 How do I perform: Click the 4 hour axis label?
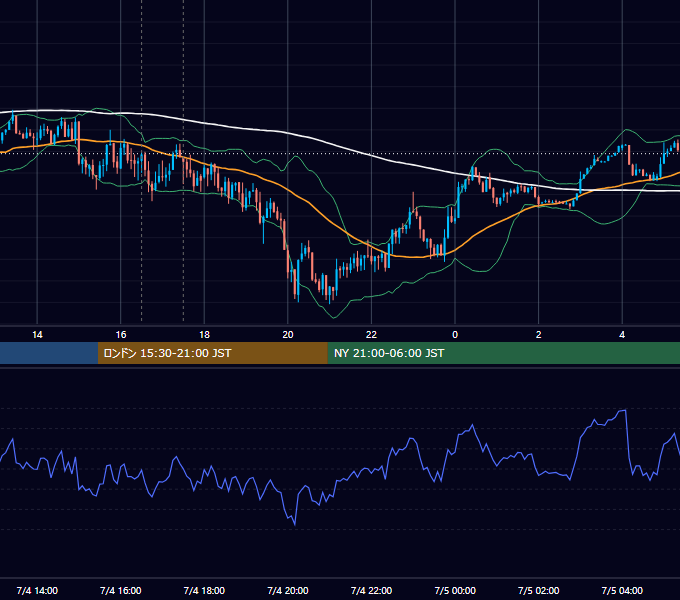tap(622, 335)
